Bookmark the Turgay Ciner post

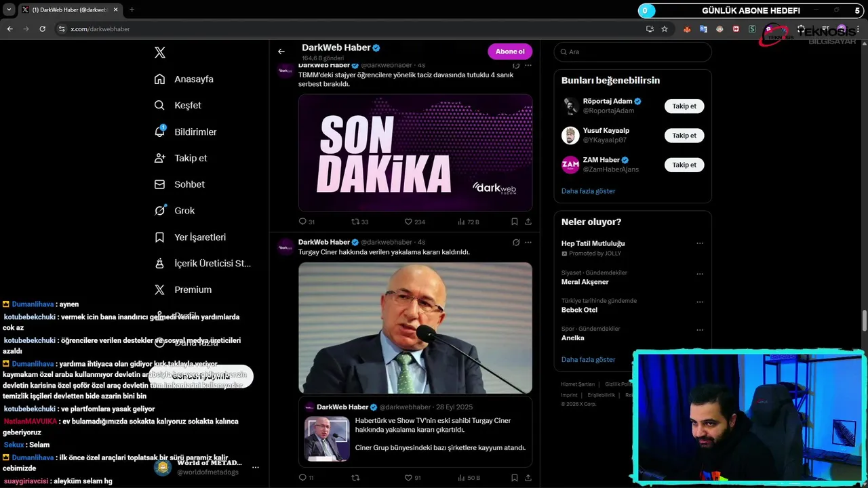[515, 478]
